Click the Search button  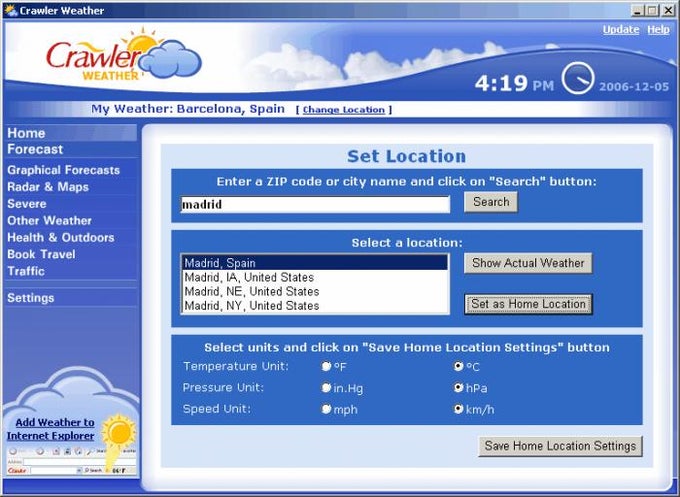pyautogui.click(x=490, y=202)
